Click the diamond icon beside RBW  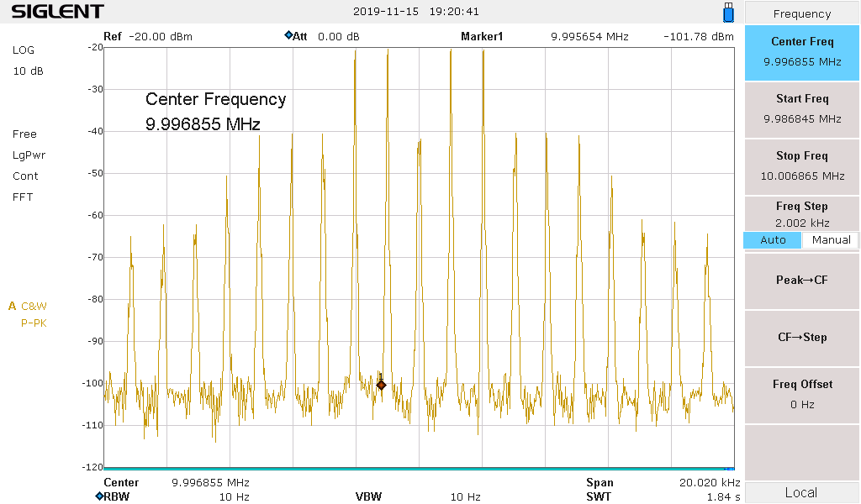pyautogui.click(x=99, y=496)
